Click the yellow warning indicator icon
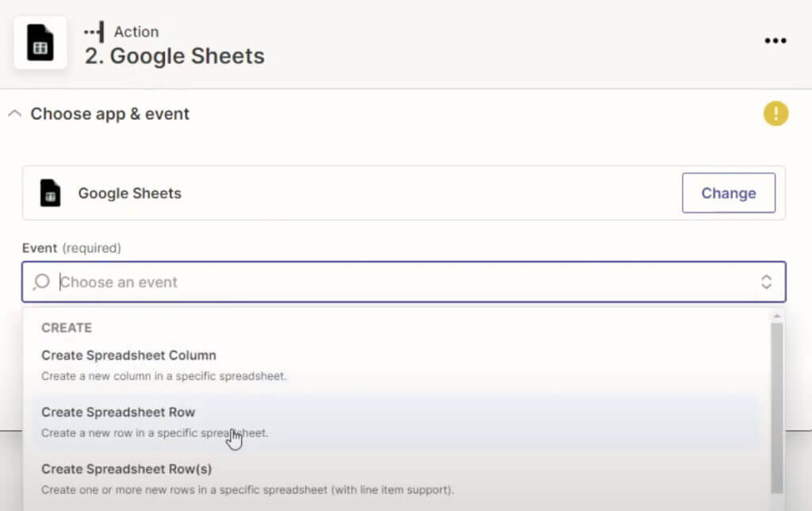Screen dimensions: 812x511 coord(776,113)
